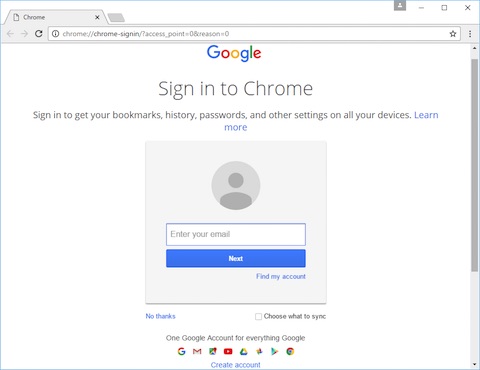Viewport: 480px width, 370px height.
Task: Click the Google Maps icon
Action: [x=213, y=351]
